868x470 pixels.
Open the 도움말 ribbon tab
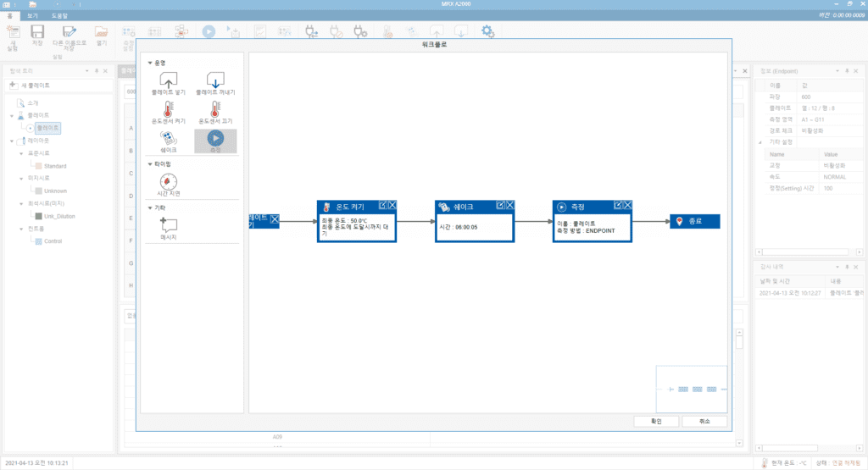(59, 16)
